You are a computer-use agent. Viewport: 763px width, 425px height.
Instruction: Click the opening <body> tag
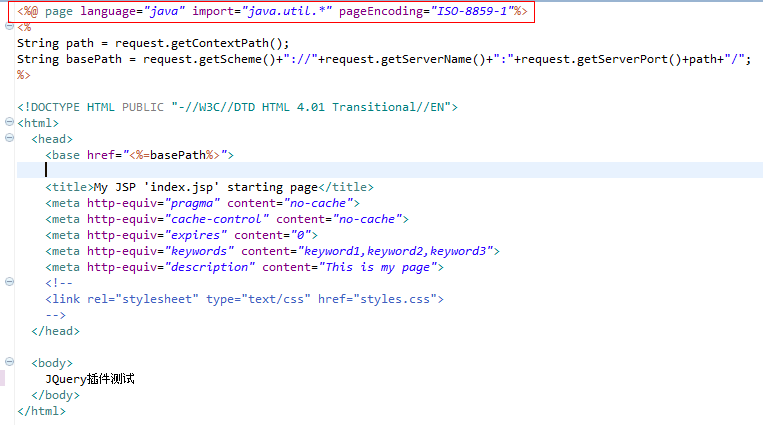click(52, 363)
